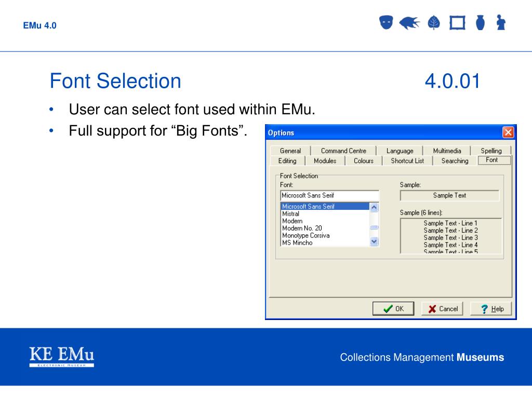Image resolution: width=532 pixels, height=399 pixels.
Task: Click Sample Text - Line 1
Action: click(x=450, y=223)
